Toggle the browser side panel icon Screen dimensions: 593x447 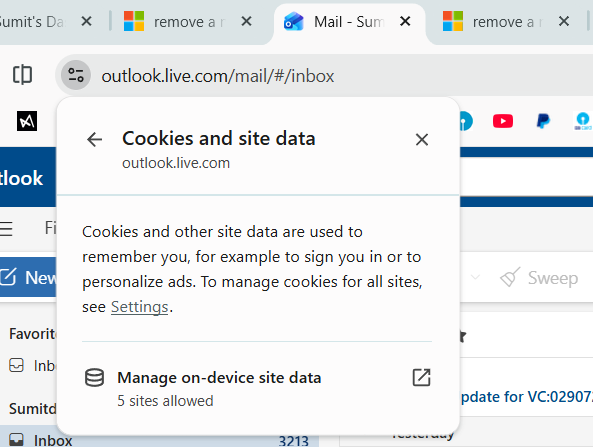22,74
